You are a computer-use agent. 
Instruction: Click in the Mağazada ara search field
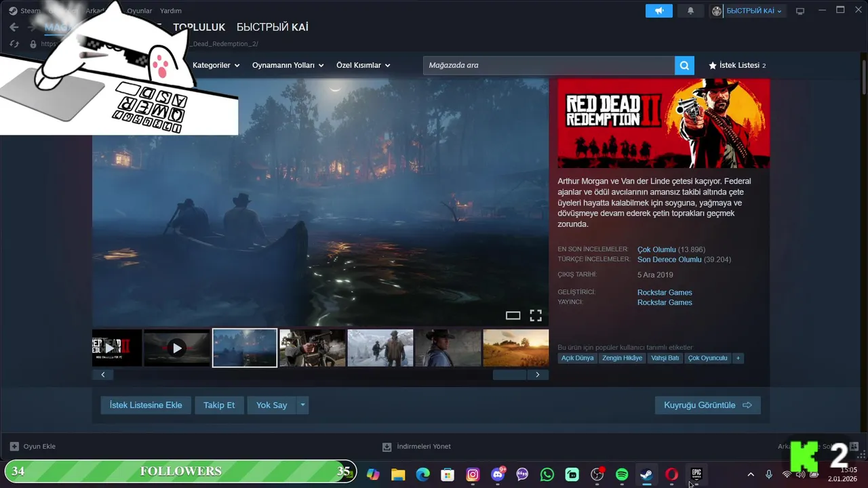pos(549,66)
